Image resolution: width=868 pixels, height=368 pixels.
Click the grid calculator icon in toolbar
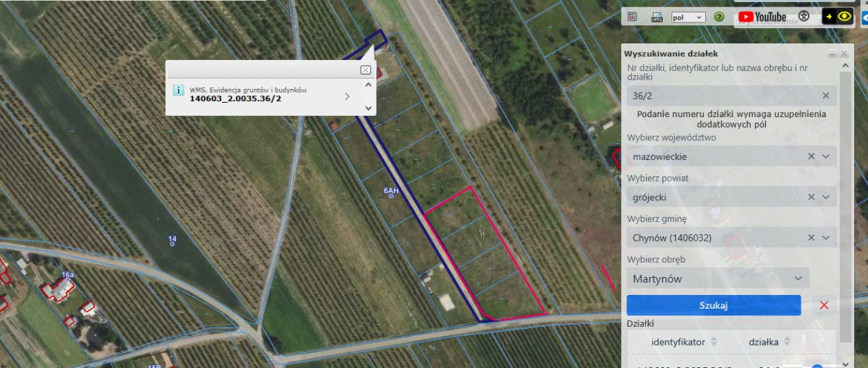(632, 17)
